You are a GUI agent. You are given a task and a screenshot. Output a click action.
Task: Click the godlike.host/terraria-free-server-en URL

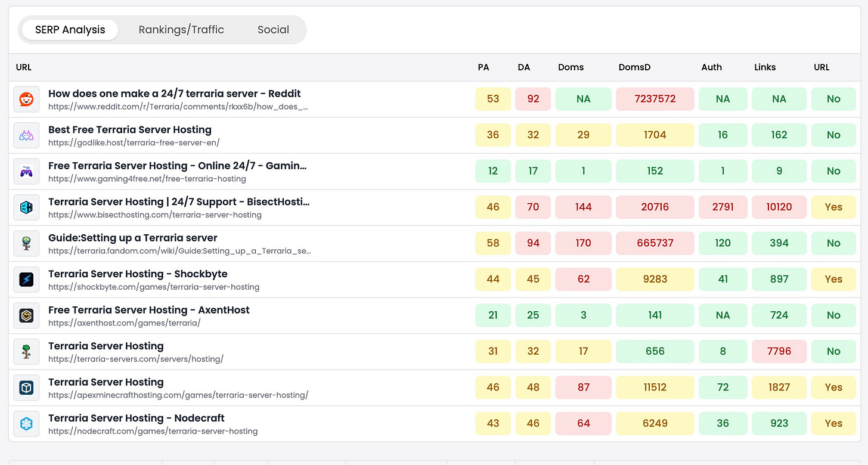click(134, 143)
